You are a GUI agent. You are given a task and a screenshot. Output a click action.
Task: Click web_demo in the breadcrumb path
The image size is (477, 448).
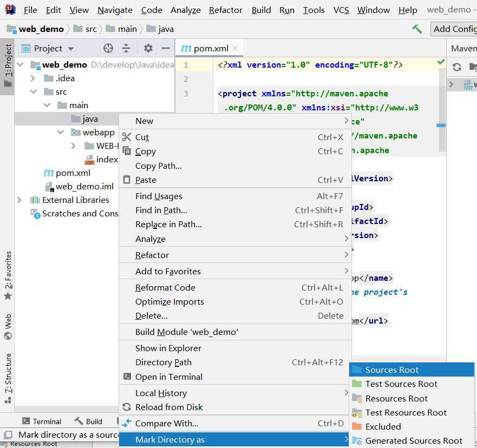[x=36, y=29]
